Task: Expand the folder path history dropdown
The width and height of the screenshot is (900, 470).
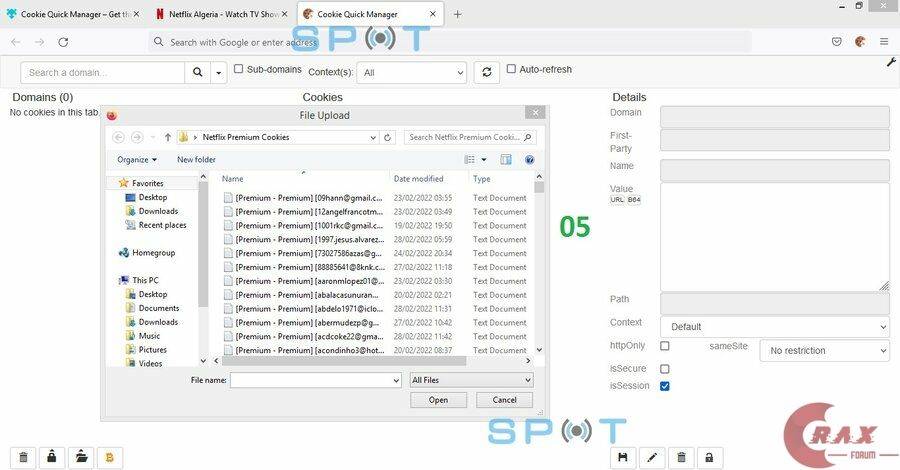Action: [373, 137]
